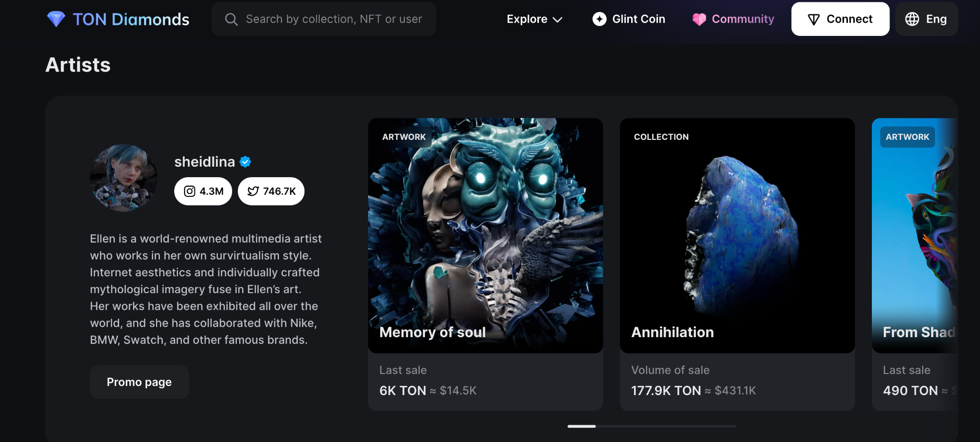Go to the Community section
Screen dimensions: 980x442
coord(743,19)
